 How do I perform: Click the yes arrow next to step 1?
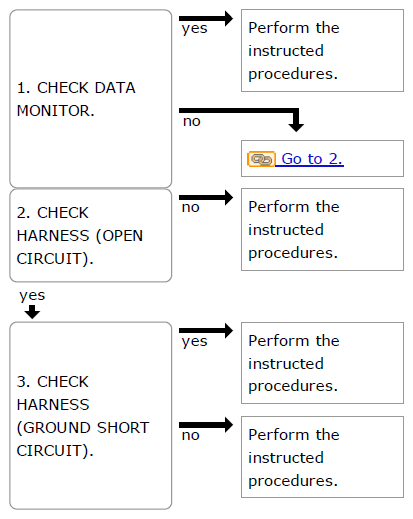click(x=206, y=18)
